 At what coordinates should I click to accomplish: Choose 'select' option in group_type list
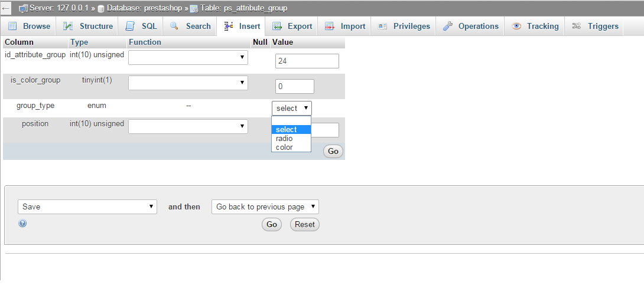pyautogui.click(x=291, y=130)
